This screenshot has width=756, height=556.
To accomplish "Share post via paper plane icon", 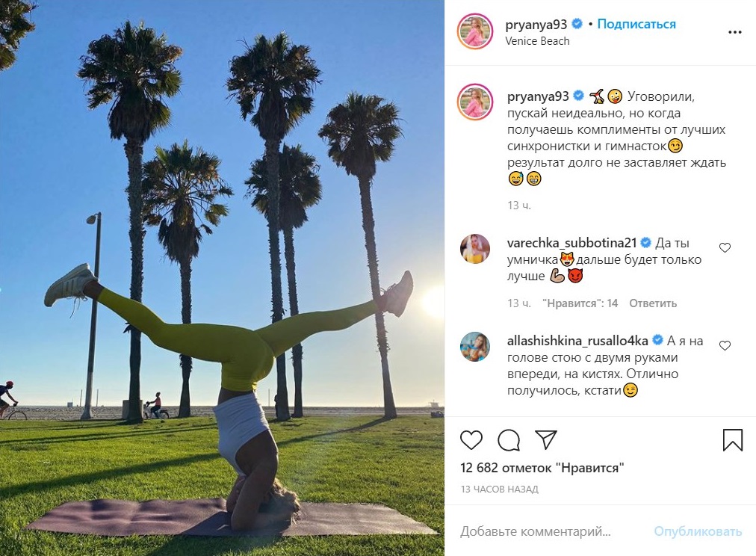I will [x=546, y=439].
